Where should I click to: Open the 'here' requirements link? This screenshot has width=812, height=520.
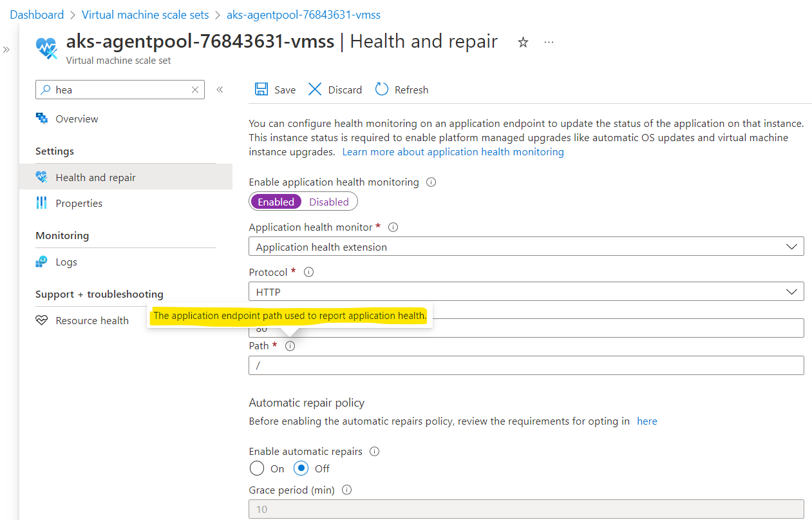(647, 421)
